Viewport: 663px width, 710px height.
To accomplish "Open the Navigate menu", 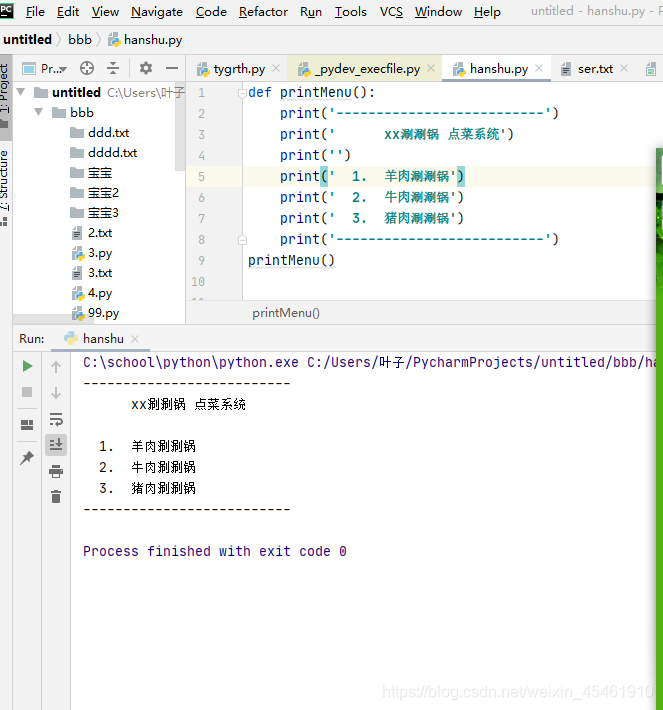I will click(x=157, y=12).
